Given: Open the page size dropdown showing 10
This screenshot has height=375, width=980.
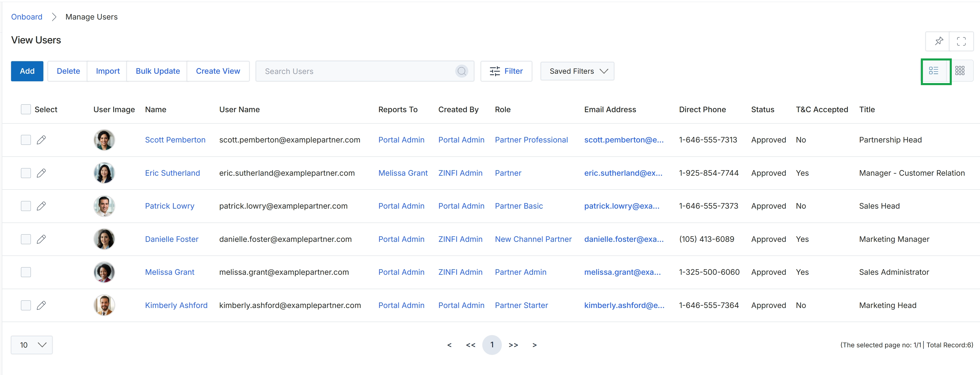Looking at the screenshot, I should (31, 345).
